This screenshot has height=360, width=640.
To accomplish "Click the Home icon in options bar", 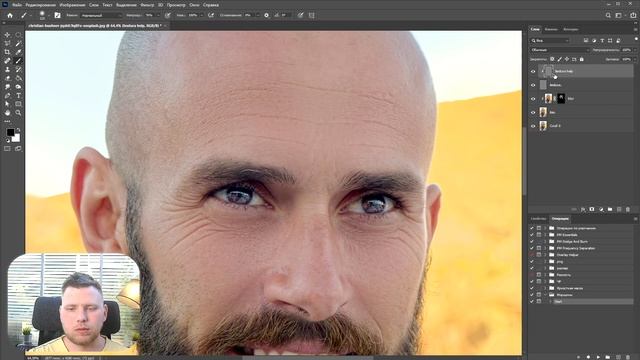I will coord(10,15).
